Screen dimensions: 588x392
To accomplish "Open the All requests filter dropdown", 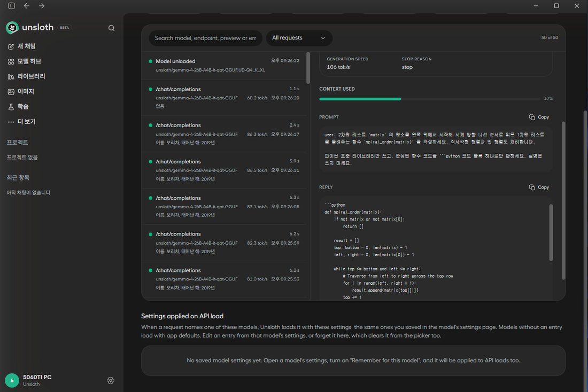I will click(299, 38).
